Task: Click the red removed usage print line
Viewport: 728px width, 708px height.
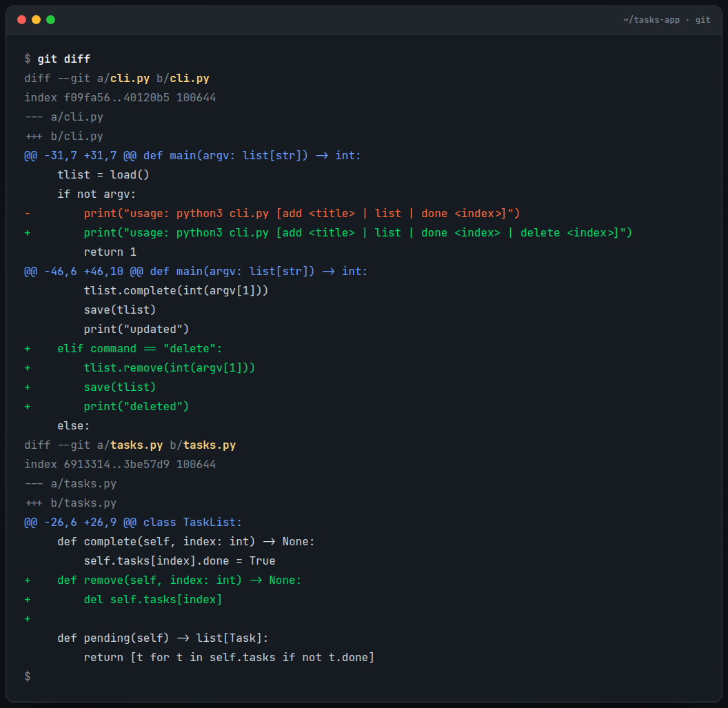Action: pyautogui.click(x=272, y=214)
